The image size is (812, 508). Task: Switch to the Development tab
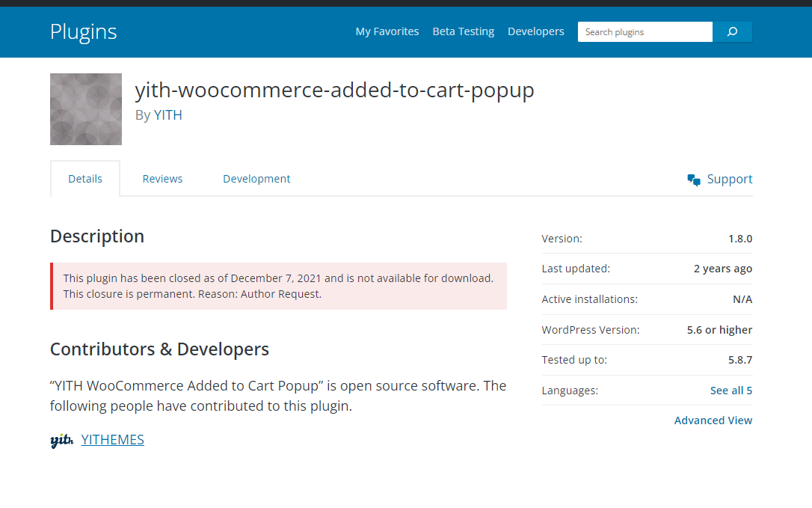point(256,179)
